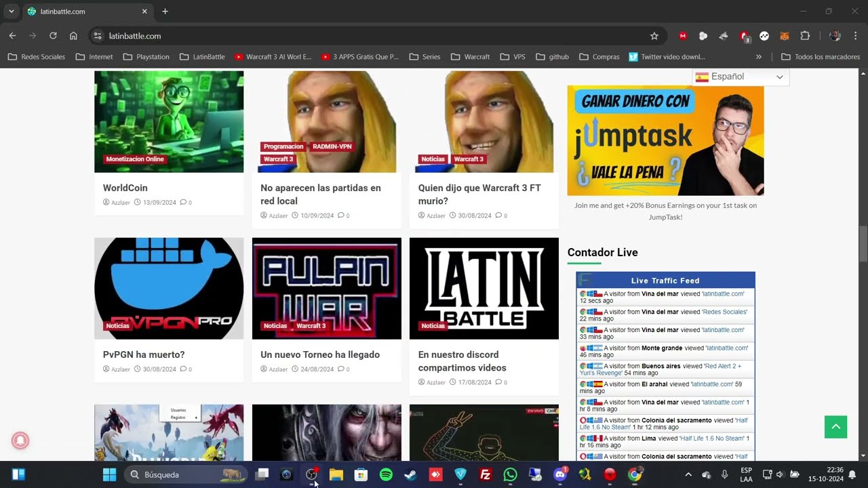This screenshot has width=868, height=488.
Task: Open the Chrome profile avatar
Action: coord(835,36)
